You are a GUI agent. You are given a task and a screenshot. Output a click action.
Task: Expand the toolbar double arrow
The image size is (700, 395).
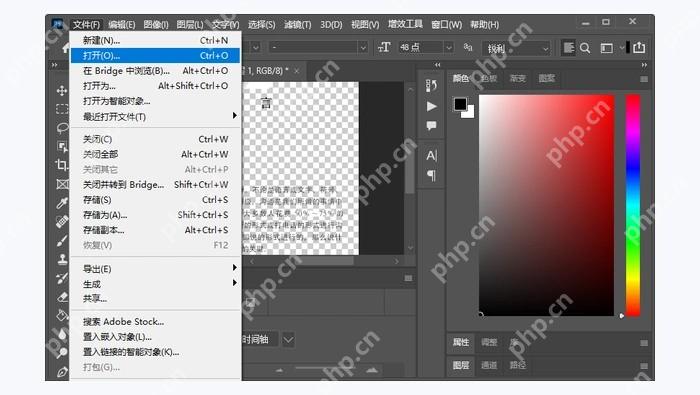[x=54, y=65]
